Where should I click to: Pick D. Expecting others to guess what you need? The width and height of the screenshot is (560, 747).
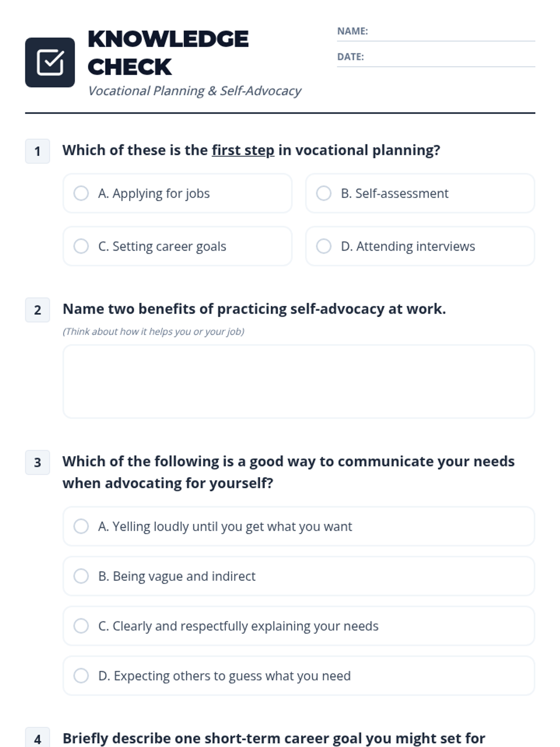pos(81,676)
